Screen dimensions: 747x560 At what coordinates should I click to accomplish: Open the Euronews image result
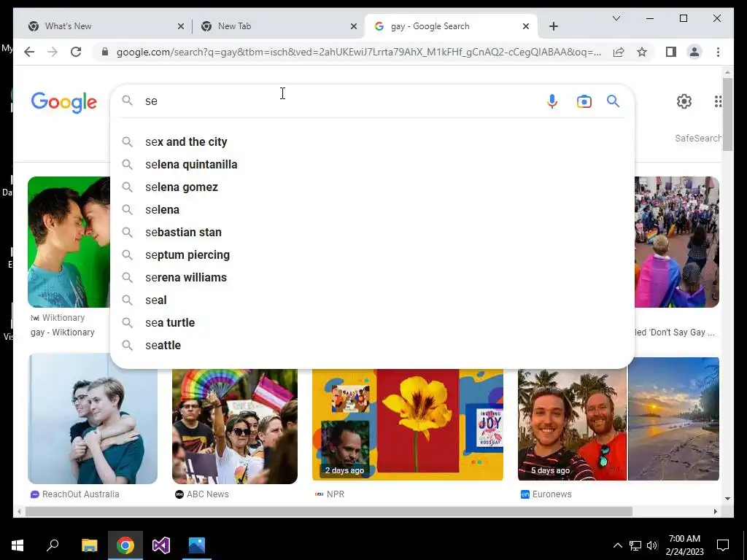click(x=619, y=419)
